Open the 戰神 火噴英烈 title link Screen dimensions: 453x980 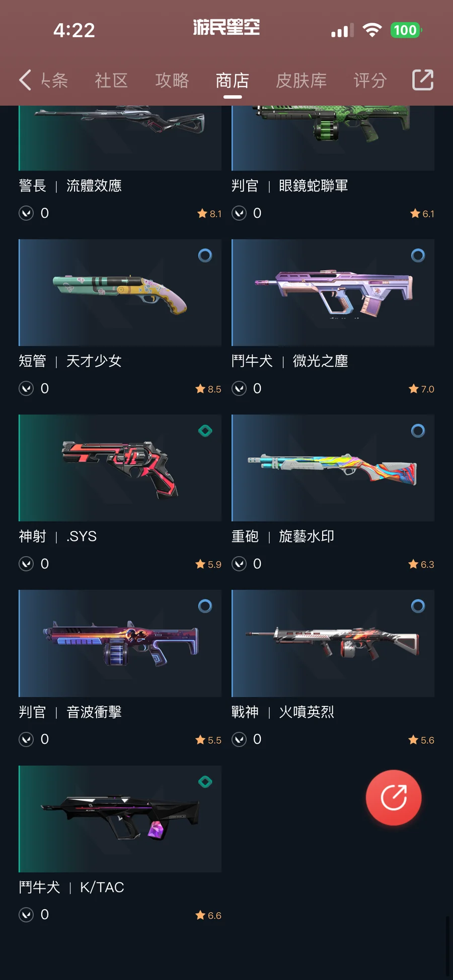coord(283,712)
